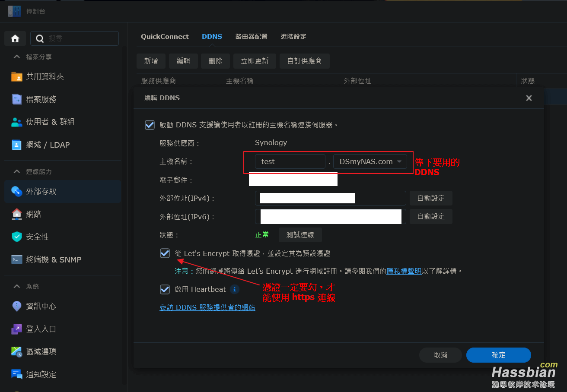This screenshot has width=567, height=392.
Task: Toggle Let's Encrypt certificate checkbox
Action: [165, 253]
